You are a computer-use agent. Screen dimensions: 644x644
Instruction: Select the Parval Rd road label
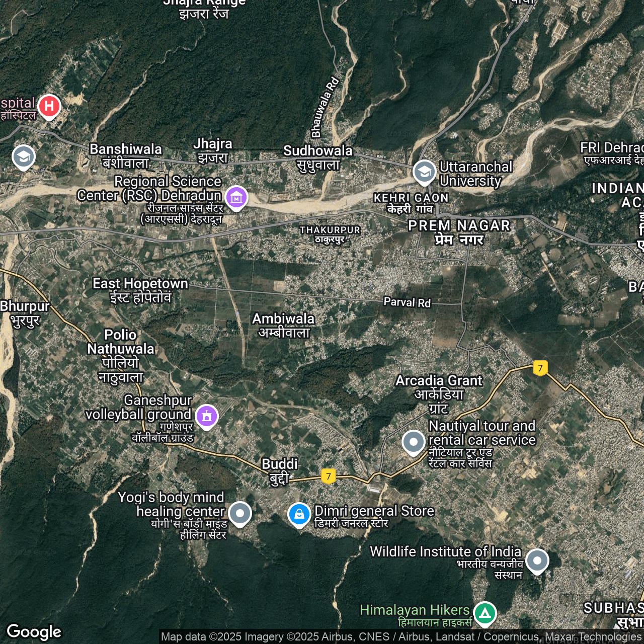[x=407, y=302]
